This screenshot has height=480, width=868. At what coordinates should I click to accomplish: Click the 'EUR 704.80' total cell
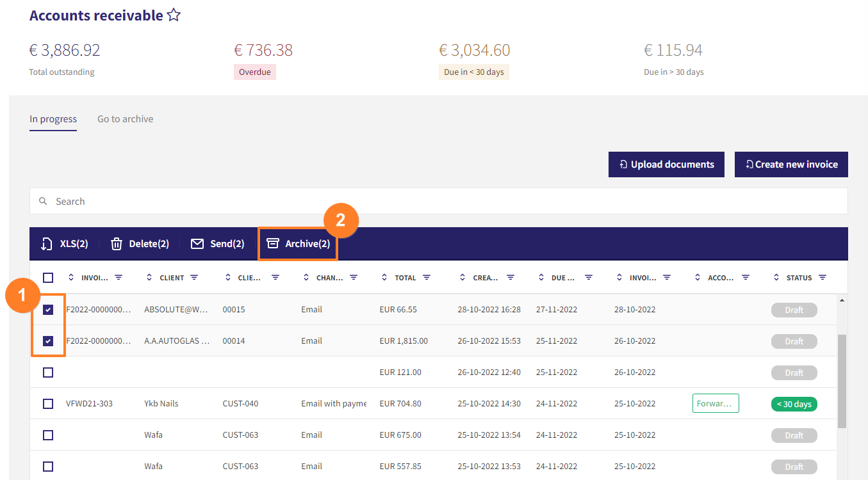[x=400, y=404]
